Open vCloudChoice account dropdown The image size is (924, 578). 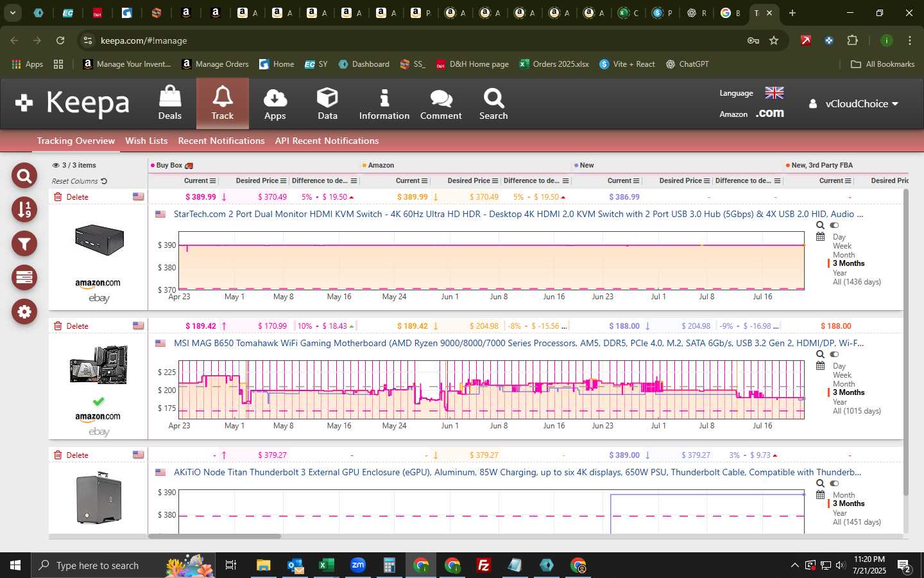(853, 104)
